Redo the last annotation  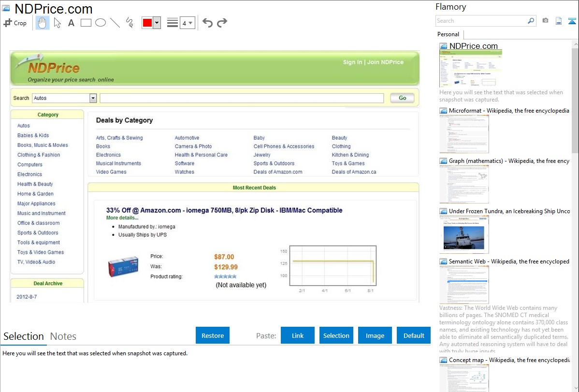pyautogui.click(x=222, y=23)
